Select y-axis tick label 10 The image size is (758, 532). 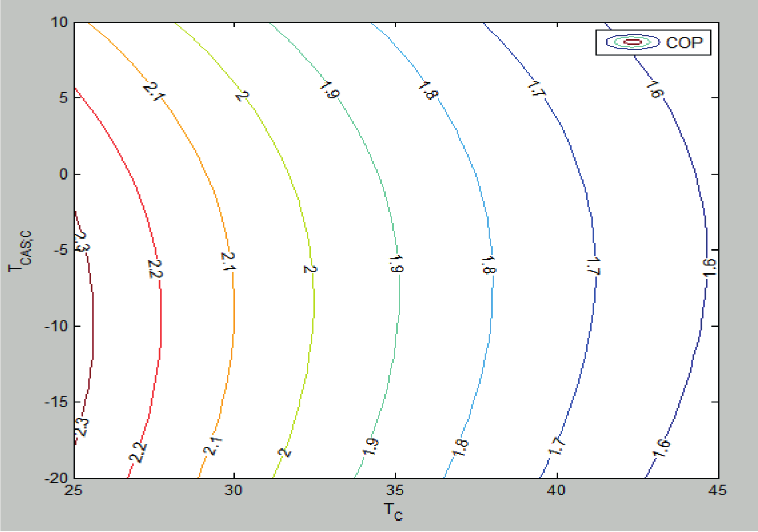pos(60,22)
